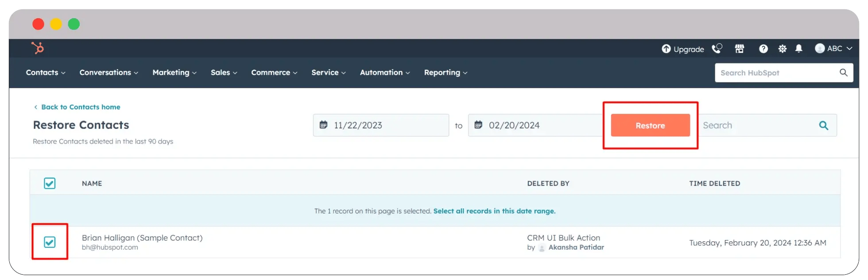868x280 pixels.
Task: Expand the Commerce menu
Action: pos(274,73)
